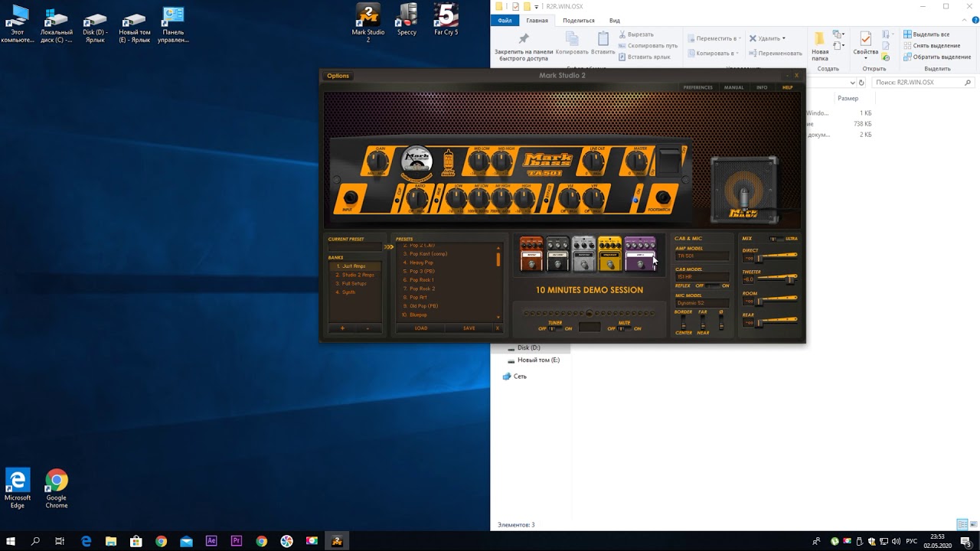Open Explorer address bar history dropdown
980x551 pixels.
pyautogui.click(x=854, y=83)
